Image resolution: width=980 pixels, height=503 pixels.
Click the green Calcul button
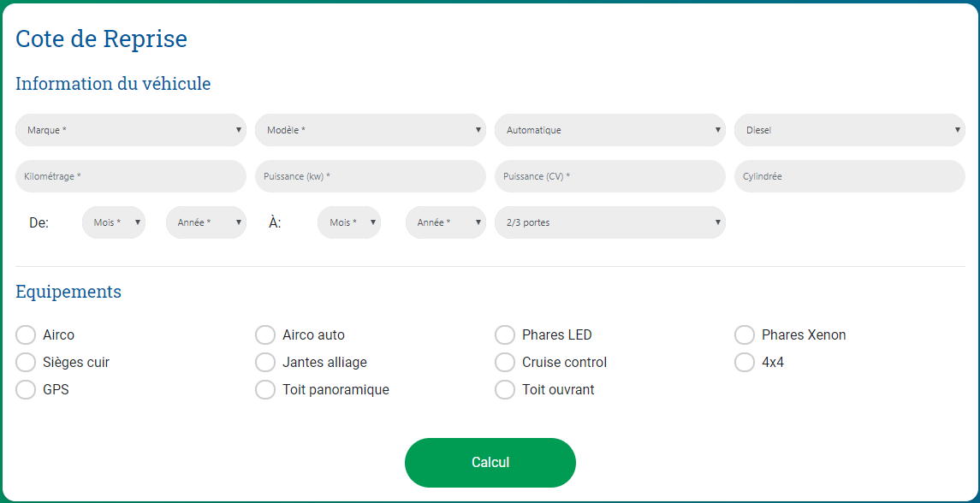(490, 463)
